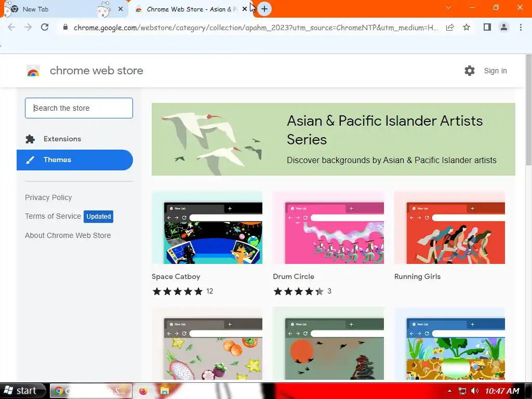Open the garden vegetables theme thumbnail
Viewport: 532px width, 399px height.
[449, 343]
